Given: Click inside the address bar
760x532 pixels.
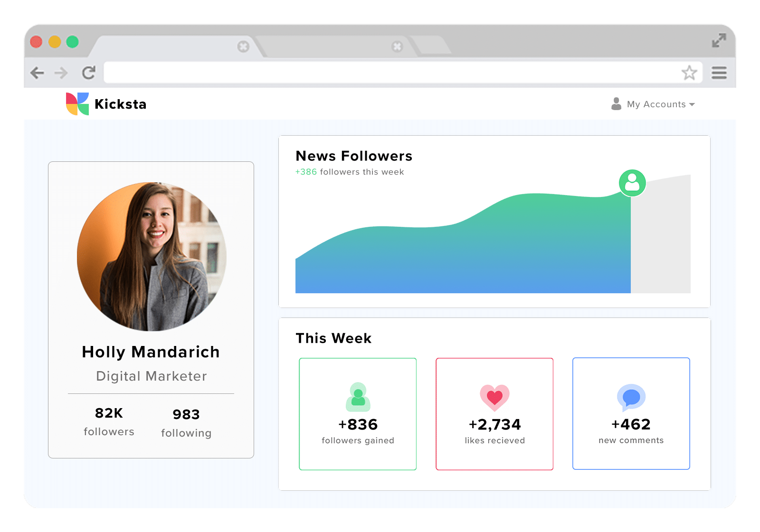Looking at the screenshot, I should click(x=380, y=73).
